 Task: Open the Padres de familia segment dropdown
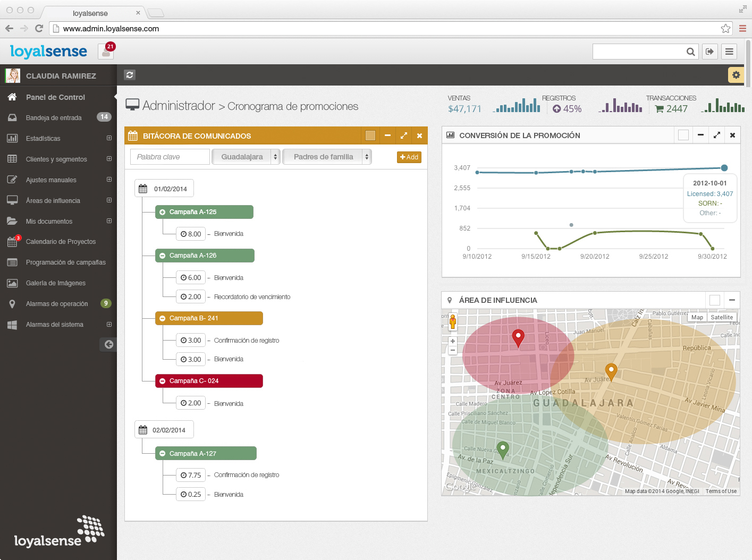point(327,157)
